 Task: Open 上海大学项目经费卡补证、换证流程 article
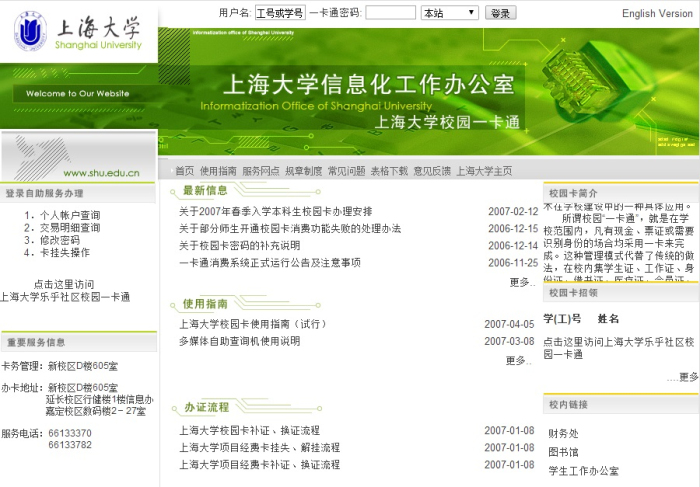pyautogui.click(x=259, y=464)
